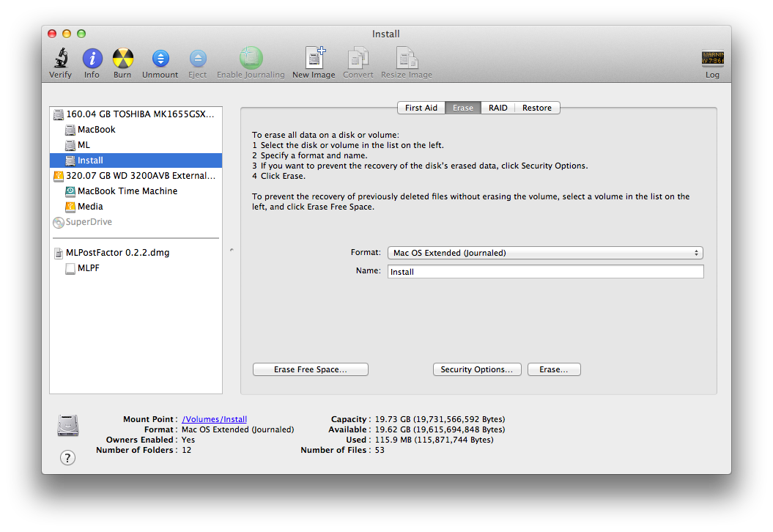Select the MLPF volume
This screenshot has width=773, height=532.
(x=136, y=267)
